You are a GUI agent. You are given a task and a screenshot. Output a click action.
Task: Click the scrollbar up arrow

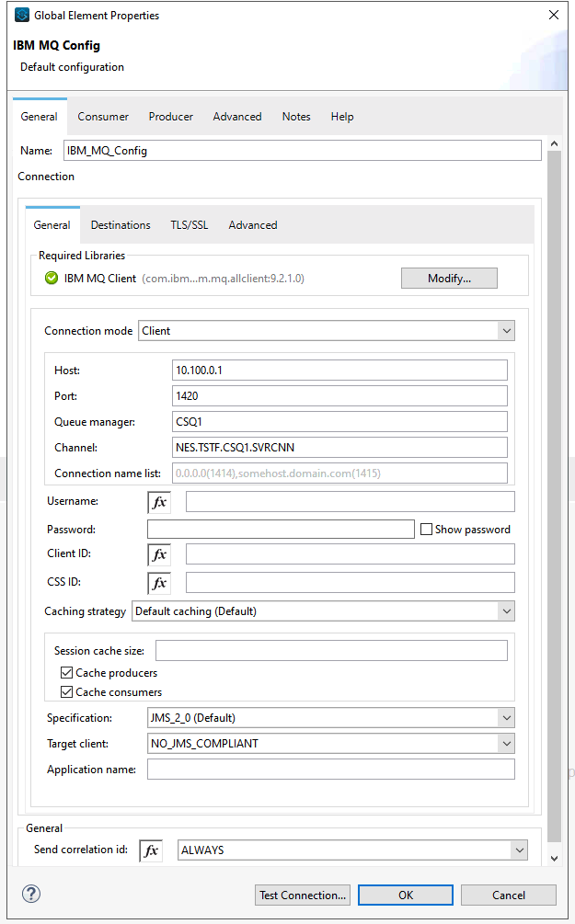(x=554, y=143)
